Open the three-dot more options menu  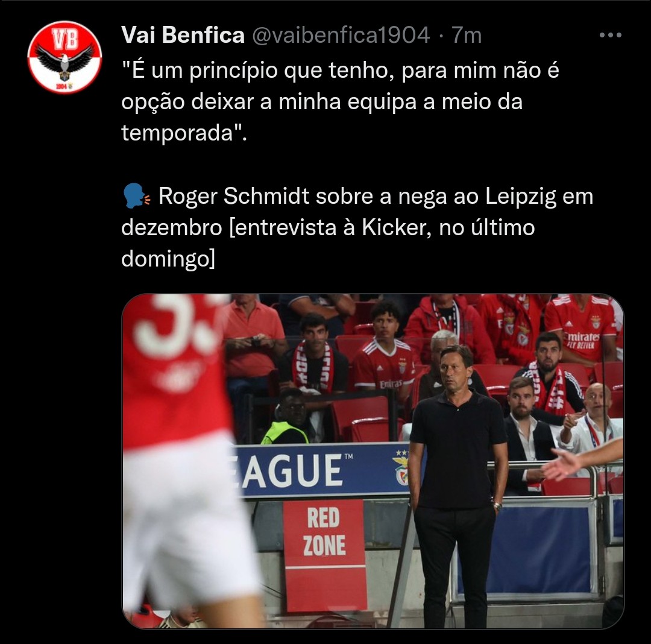pos(610,36)
